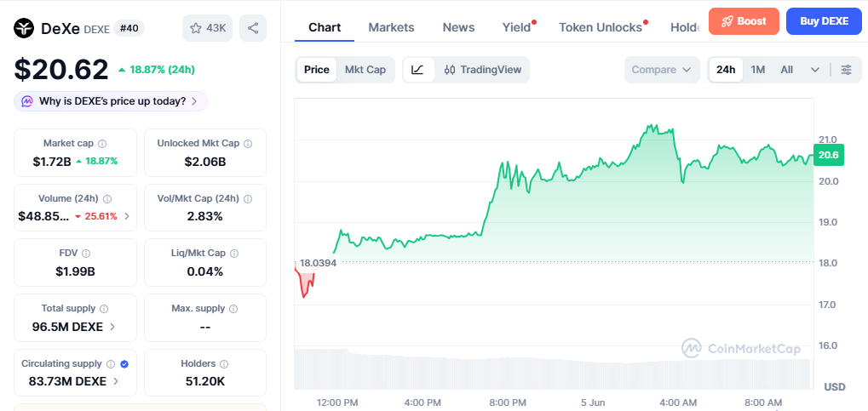Show info for Holders

tap(224, 364)
